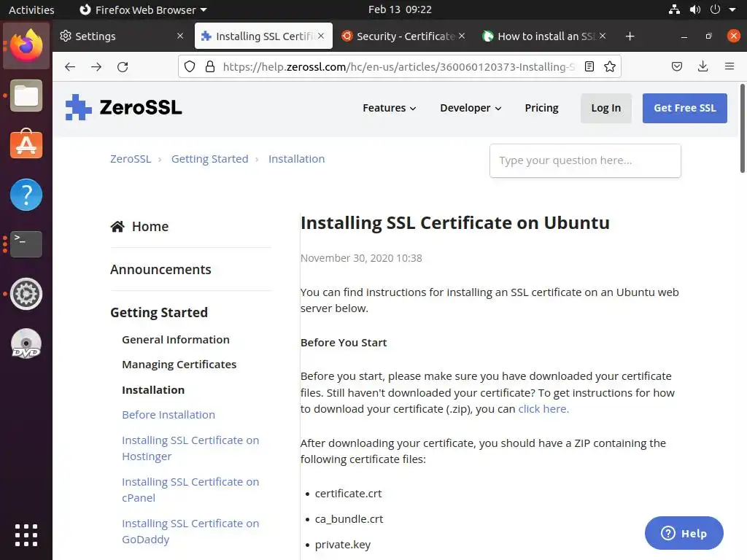Open a new browser tab
The height and width of the screenshot is (560, 747).
pyautogui.click(x=630, y=36)
